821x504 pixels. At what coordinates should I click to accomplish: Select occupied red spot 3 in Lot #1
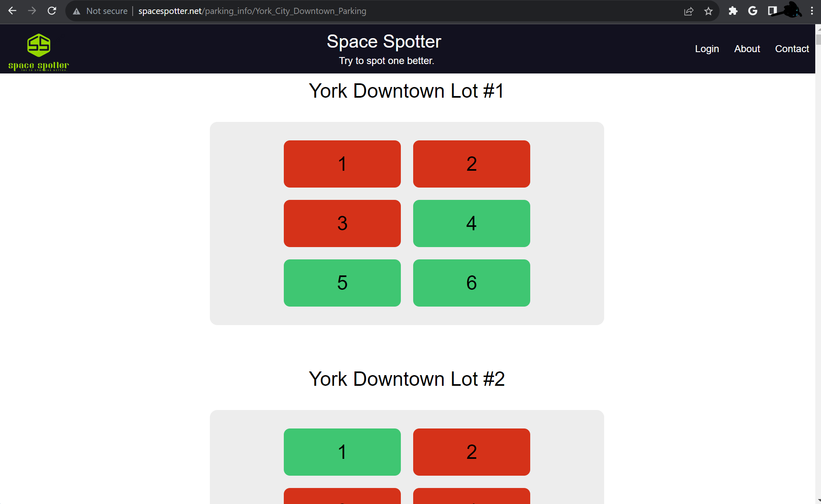pos(342,223)
